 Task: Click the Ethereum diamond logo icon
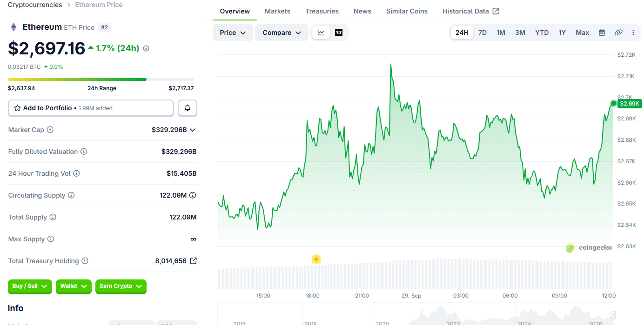point(13,27)
